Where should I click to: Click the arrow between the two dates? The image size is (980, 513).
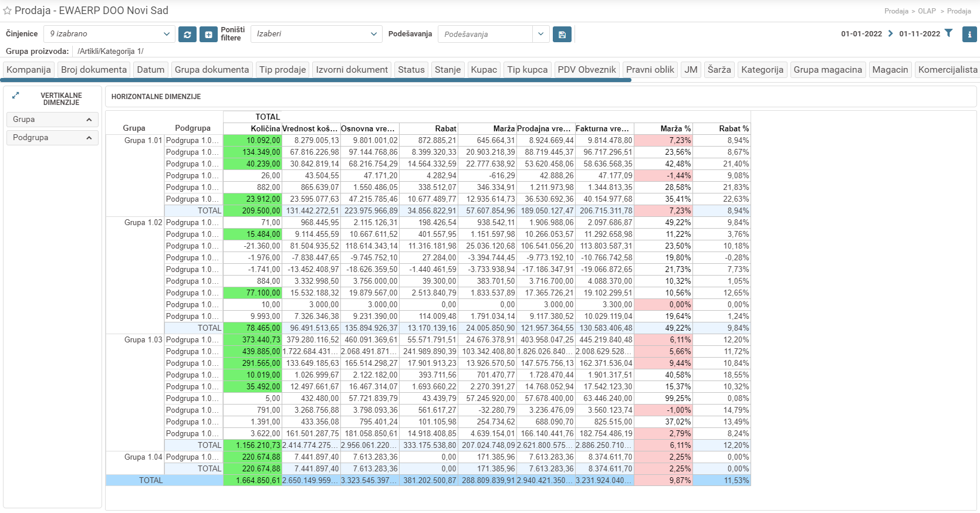pos(890,33)
